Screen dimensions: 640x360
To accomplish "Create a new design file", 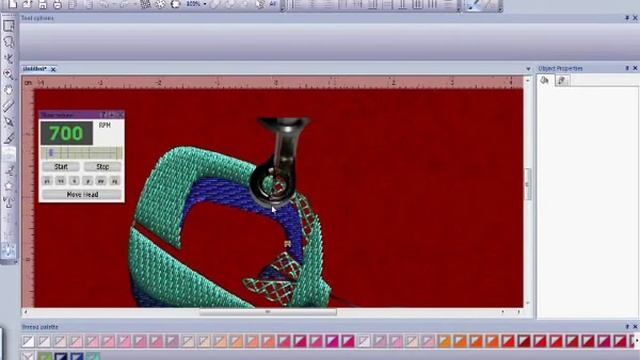I will point(12,4).
